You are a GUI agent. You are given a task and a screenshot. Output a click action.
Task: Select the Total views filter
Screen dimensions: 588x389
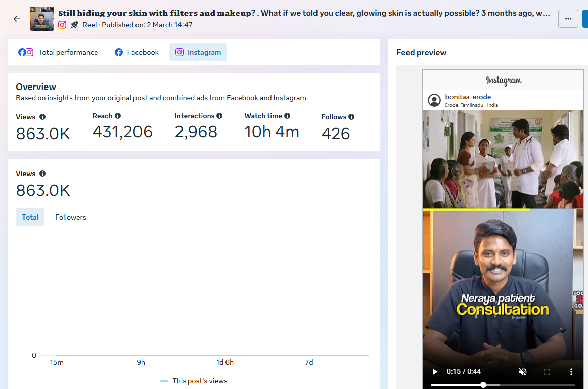(x=30, y=217)
